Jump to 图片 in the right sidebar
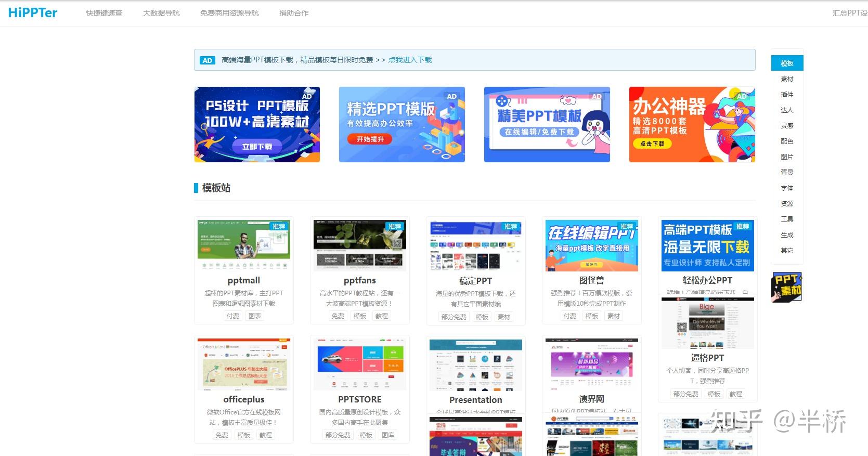The width and height of the screenshot is (868, 456). (x=787, y=157)
